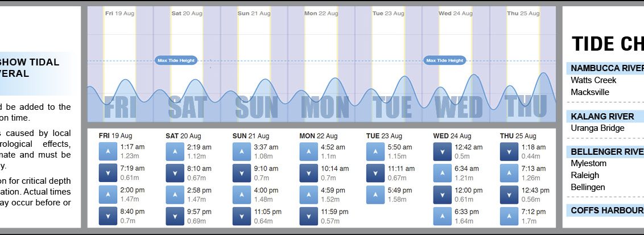This screenshot has width=644, height=235.
Task: Select Thursday's 7:12 pm high tide icon
Action: click(x=509, y=216)
